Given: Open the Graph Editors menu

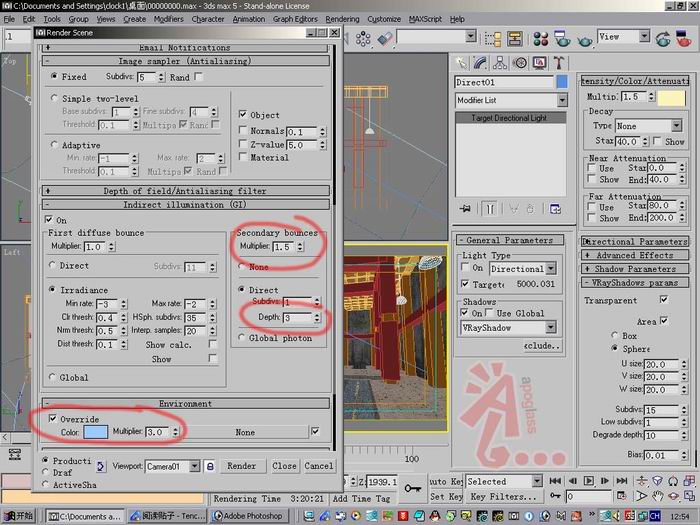Looking at the screenshot, I should (x=295, y=19).
